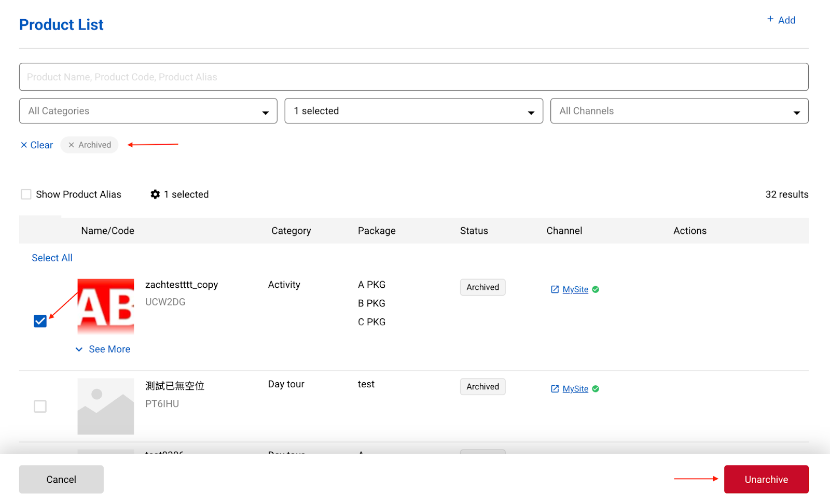
Task: Click Day tour category in PT6IHU row
Action: pyautogui.click(x=286, y=384)
